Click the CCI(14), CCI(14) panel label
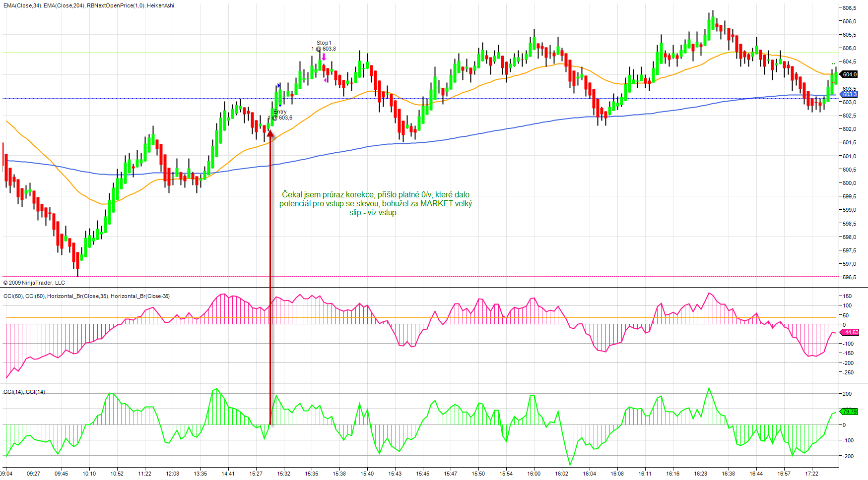This screenshot has height=480, width=868. pyautogui.click(x=24, y=392)
